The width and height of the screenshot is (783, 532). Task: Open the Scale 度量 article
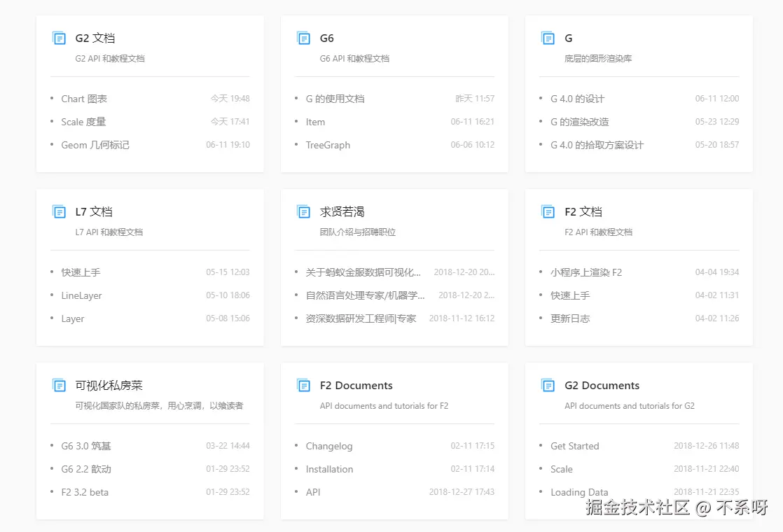click(x=83, y=122)
